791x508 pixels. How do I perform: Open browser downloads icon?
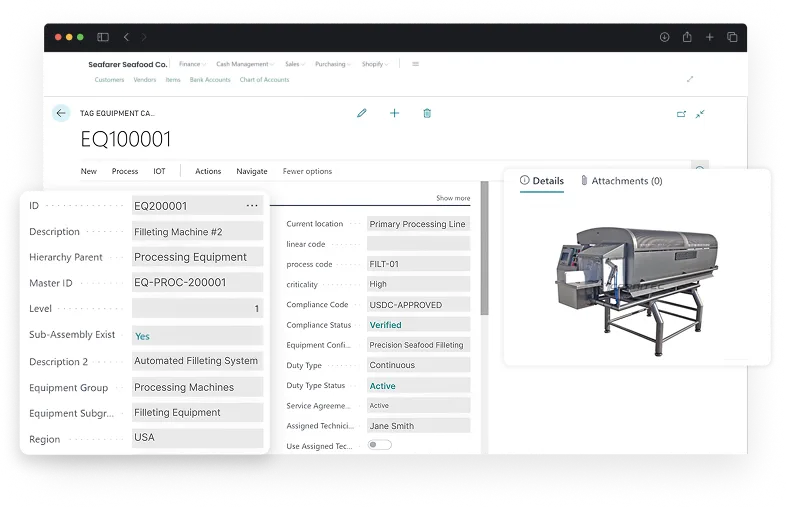(664, 37)
